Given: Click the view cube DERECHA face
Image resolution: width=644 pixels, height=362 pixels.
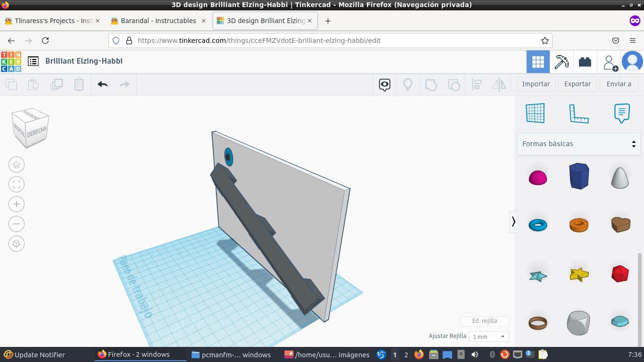Looking at the screenshot, I should (37, 132).
